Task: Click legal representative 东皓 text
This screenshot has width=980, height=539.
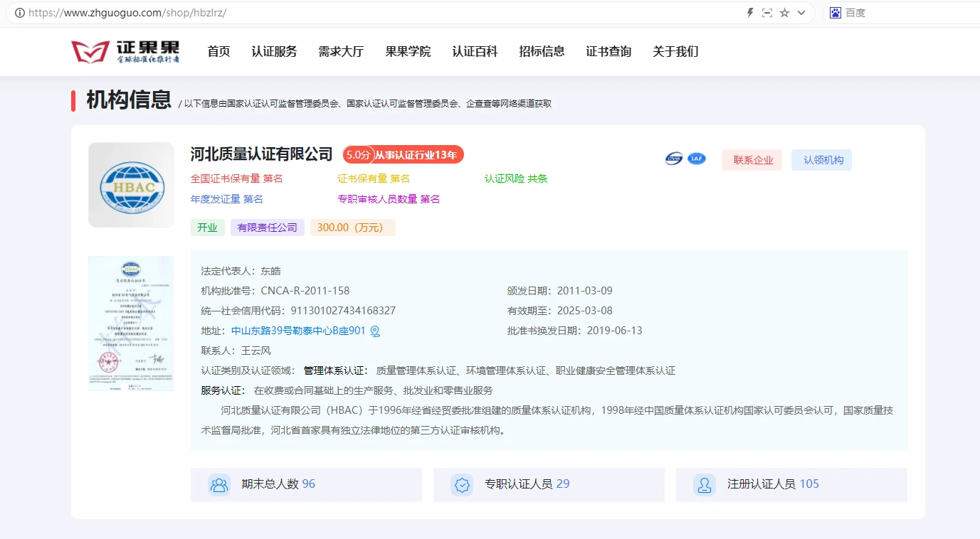Action: (271, 271)
